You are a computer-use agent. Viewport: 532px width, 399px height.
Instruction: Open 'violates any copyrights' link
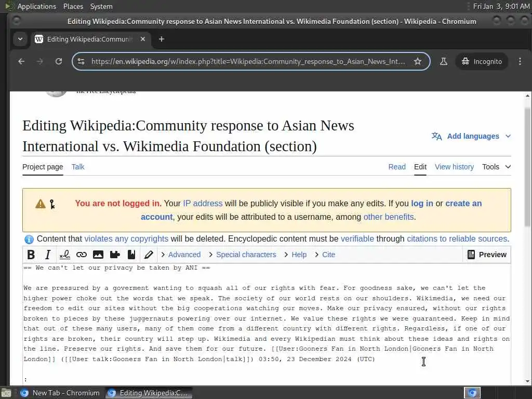(x=126, y=239)
